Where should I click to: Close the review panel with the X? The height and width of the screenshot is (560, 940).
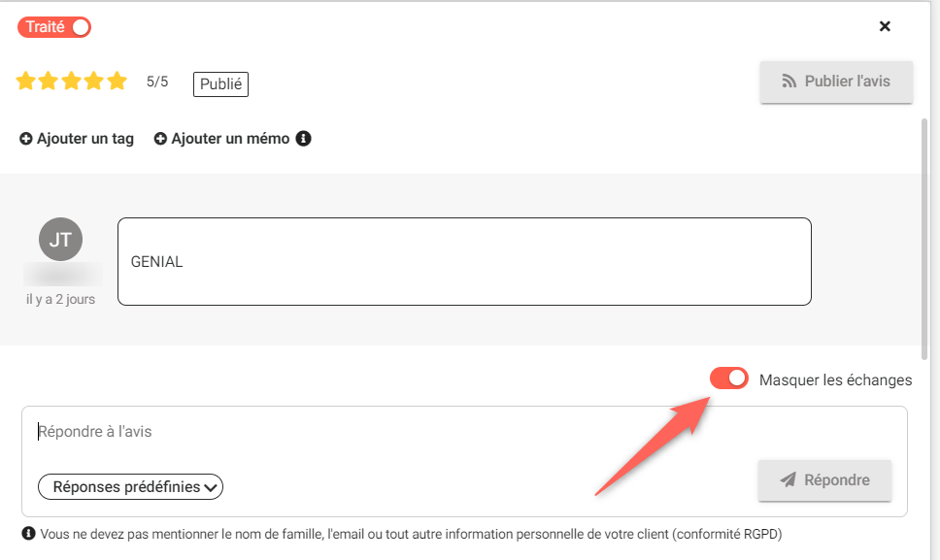885,26
